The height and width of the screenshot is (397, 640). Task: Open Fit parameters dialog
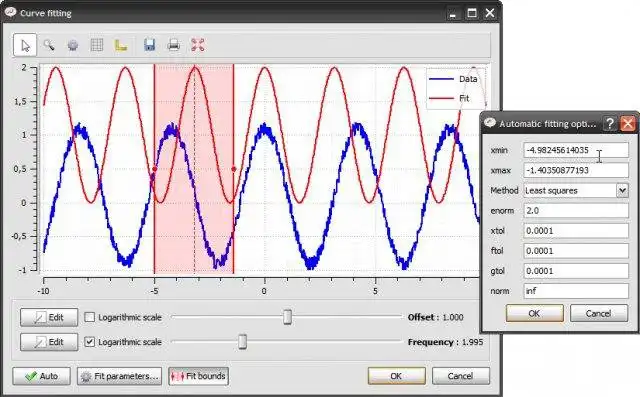pyautogui.click(x=120, y=376)
